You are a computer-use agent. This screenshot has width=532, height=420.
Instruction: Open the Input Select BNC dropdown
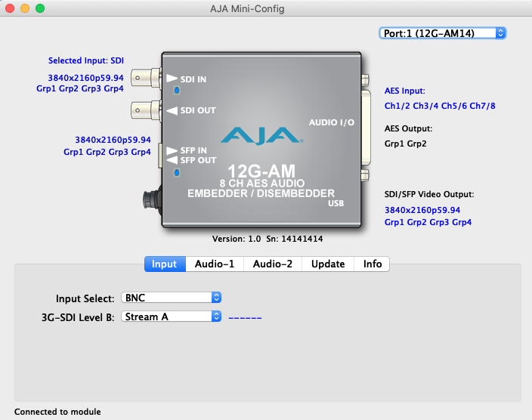point(171,298)
